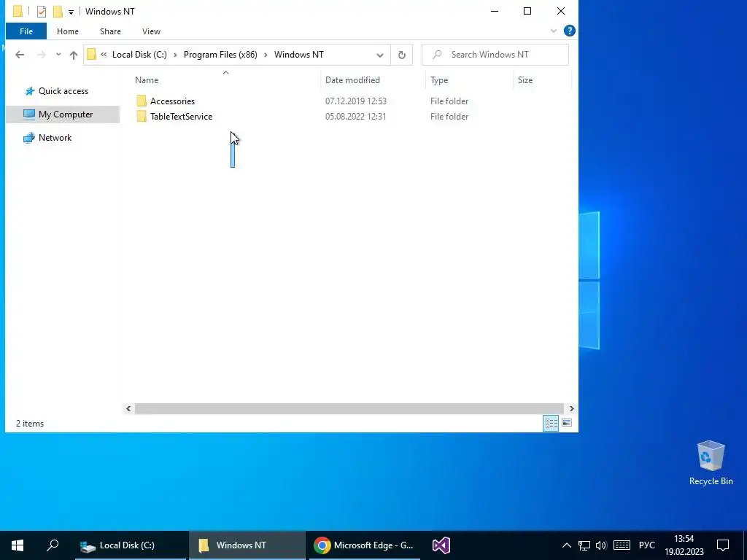Select the Recycle Bin desktop icon
The image size is (747, 560).
[x=711, y=463]
